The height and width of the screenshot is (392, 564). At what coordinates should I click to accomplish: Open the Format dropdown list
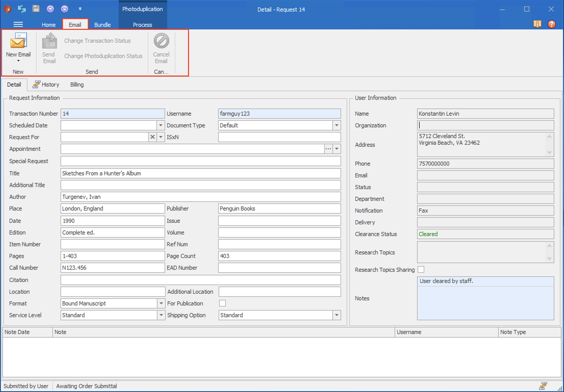click(161, 303)
